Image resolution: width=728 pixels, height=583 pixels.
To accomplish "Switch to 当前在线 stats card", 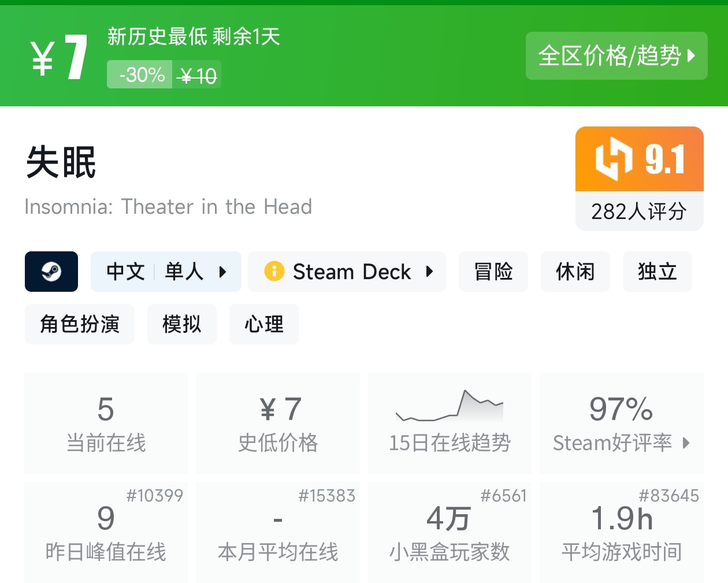I will [105, 423].
